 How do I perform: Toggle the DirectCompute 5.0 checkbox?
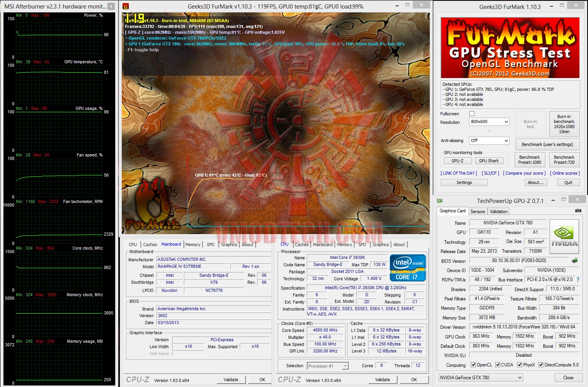(x=541, y=365)
